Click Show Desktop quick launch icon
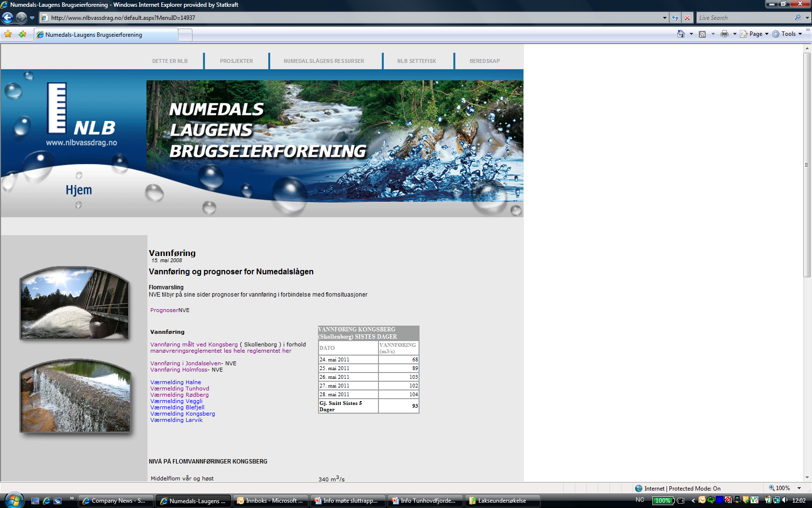The width and height of the screenshot is (812, 508). (x=35, y=501)
